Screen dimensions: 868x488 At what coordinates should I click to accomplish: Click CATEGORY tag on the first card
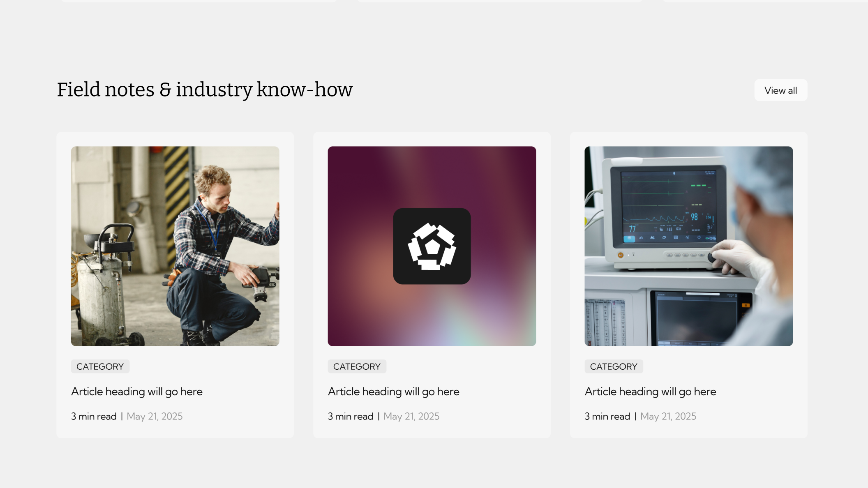pos(100,366)
